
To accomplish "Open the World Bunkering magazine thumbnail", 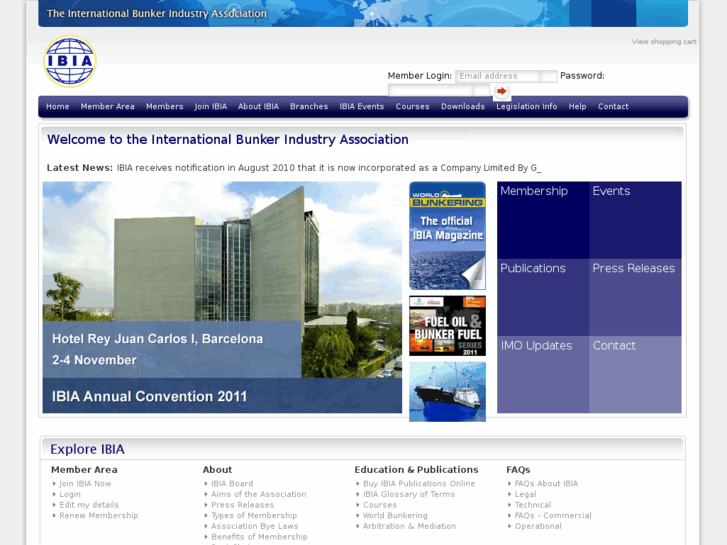I will click(447, 236).
